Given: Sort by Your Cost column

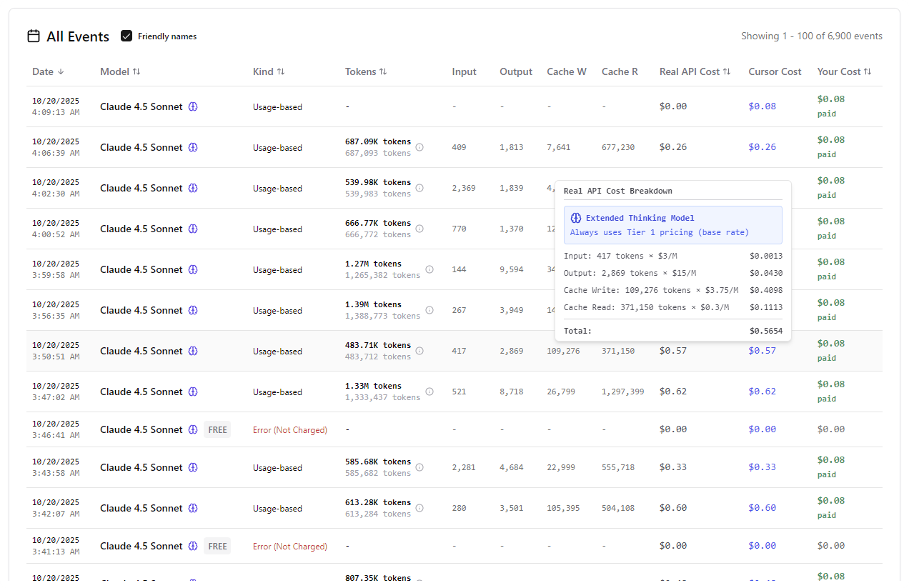Looking at the screenshot, I should coord(844,71).
